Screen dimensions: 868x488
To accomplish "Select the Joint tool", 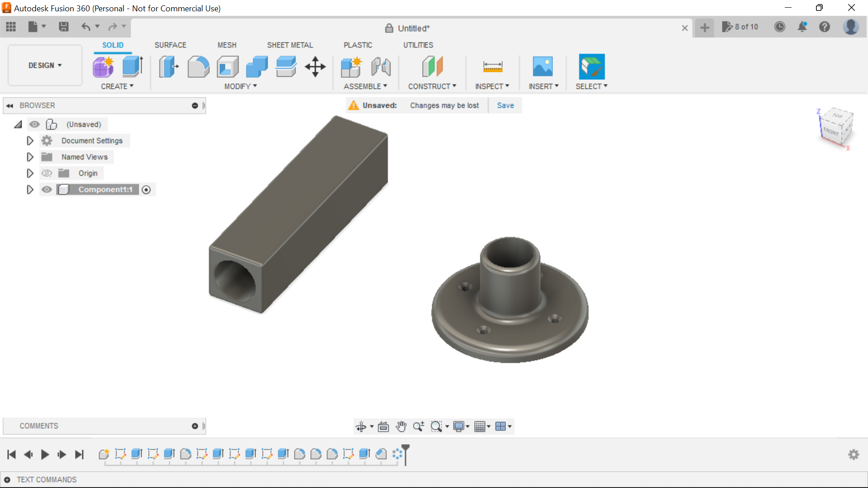I will point(381,66).
